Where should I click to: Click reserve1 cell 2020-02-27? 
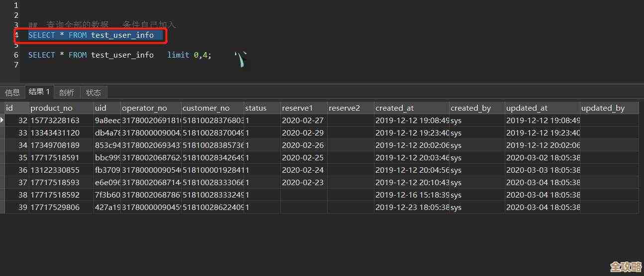click(x=304, y=120)
